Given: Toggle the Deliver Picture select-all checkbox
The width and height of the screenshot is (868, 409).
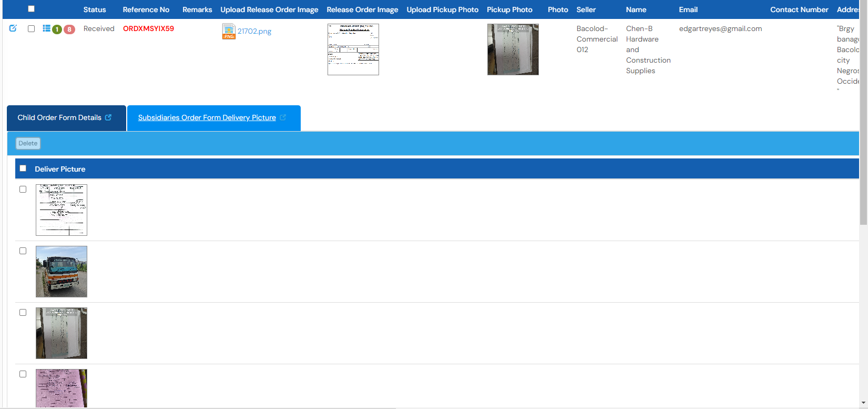Looking at the screenshot, I should coord(23,168).
